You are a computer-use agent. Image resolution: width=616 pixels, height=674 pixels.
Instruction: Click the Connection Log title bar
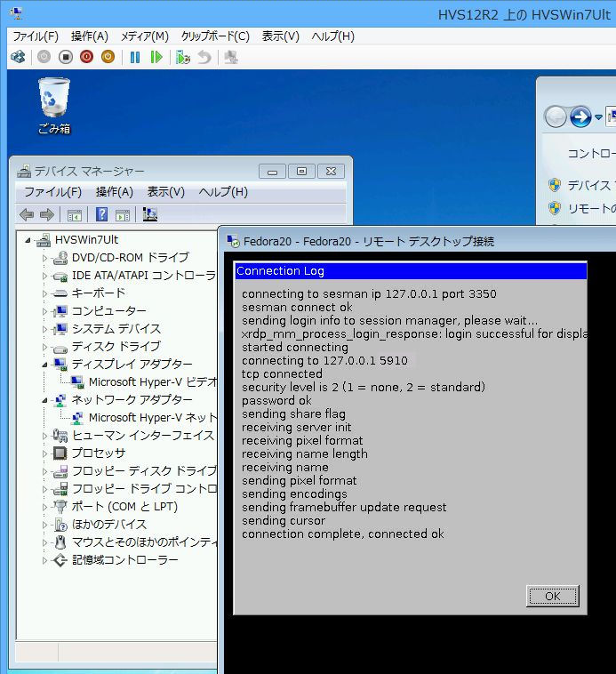tap(411, 271)
